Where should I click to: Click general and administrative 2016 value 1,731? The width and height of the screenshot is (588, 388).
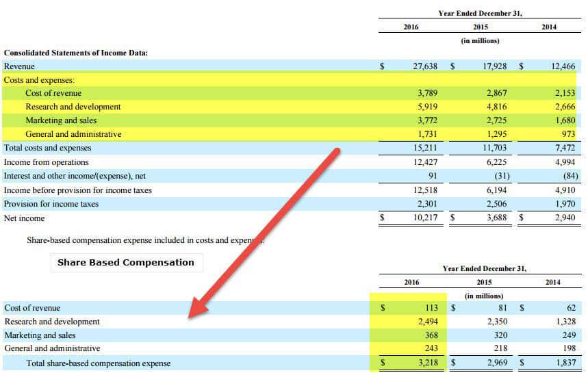click(x=428, y=134)
